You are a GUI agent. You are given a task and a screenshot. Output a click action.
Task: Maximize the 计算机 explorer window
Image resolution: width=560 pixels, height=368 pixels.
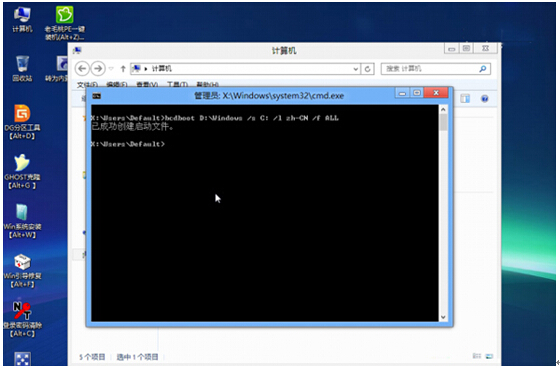(466, 49)
